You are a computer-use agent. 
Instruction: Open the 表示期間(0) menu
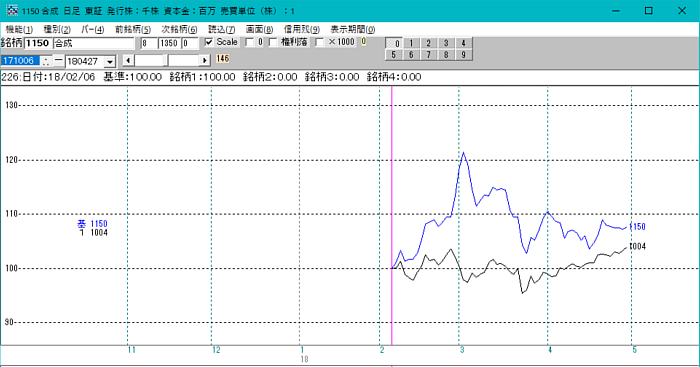[353, 29]
